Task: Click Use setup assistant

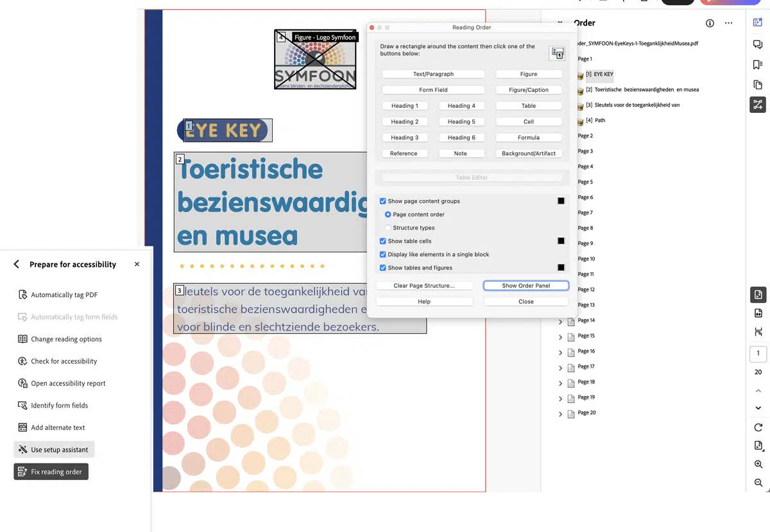Action: 54,450
